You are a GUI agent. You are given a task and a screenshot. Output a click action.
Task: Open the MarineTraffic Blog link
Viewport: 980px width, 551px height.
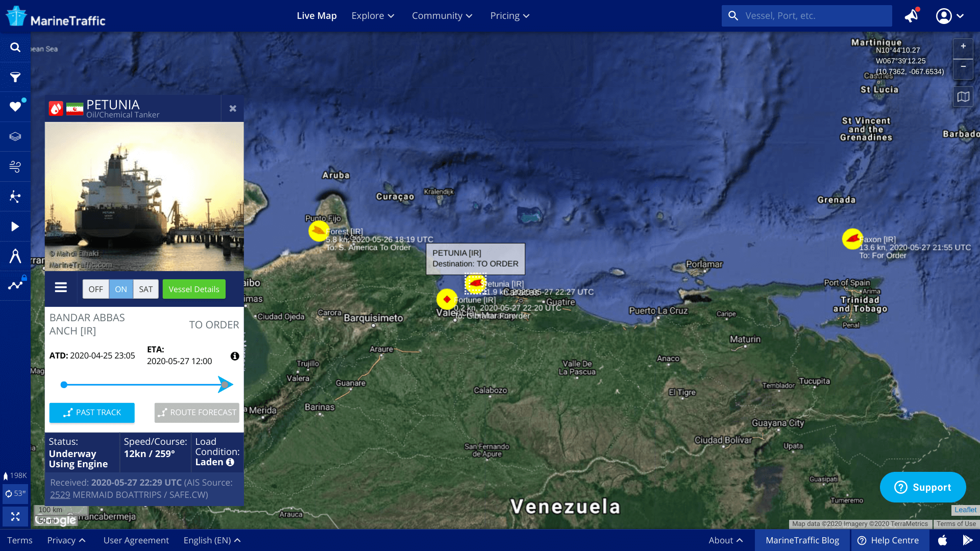coord(802,540)
